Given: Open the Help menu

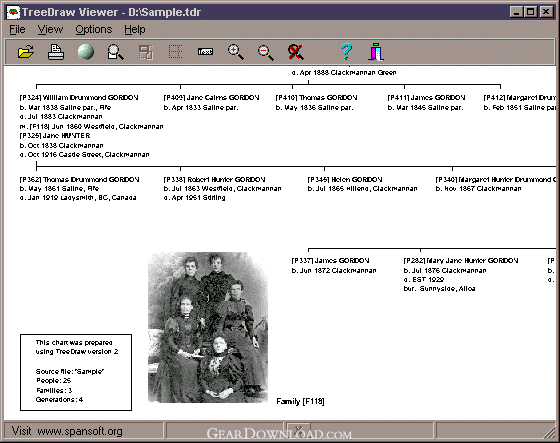Looking at the screenshot, I should pyautogui.click(x=135, y=29).
